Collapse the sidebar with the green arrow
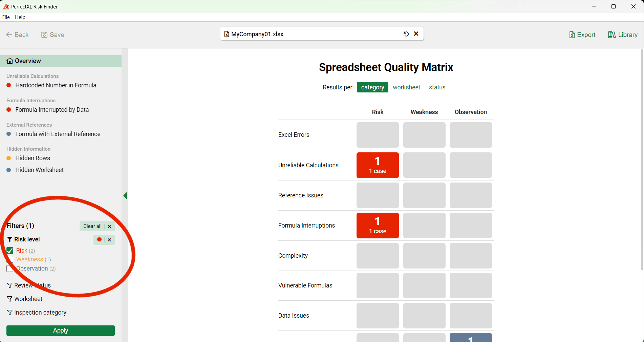 [x=125, y=195]
